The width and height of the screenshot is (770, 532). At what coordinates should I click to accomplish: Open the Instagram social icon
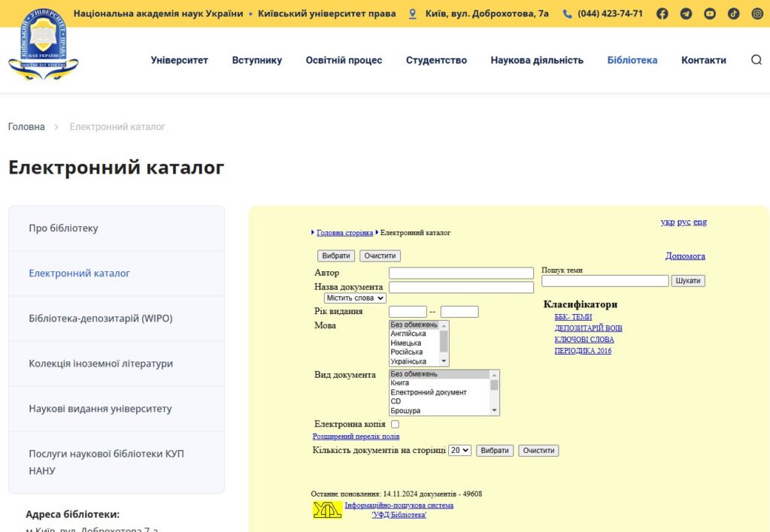pos(757,14)
